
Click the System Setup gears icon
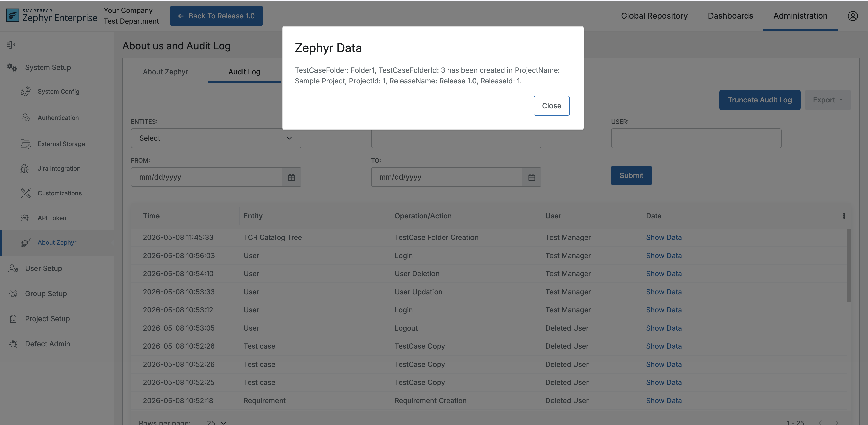[x=12, y=67]
